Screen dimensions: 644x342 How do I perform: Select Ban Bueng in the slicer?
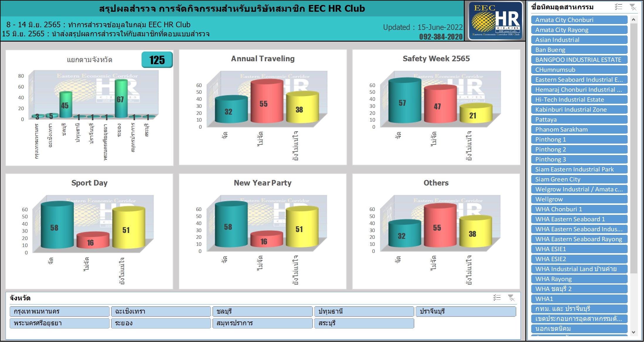click(x=579, y=50)
